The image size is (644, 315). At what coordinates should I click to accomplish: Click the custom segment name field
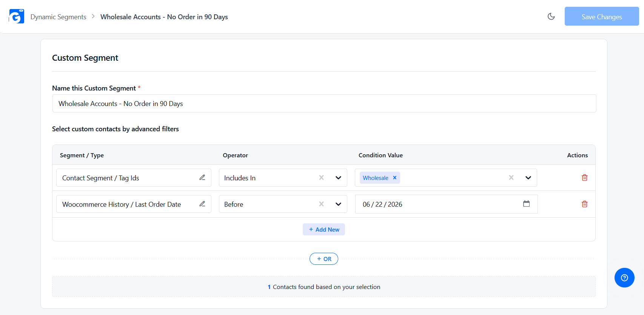coord(324,103)
